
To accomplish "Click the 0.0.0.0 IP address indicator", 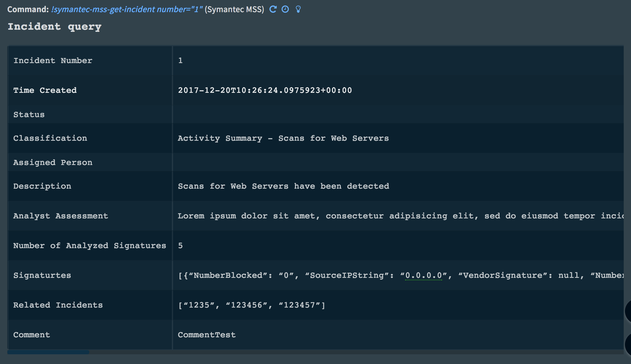I will pyautogui.click(x=424, y=275).
